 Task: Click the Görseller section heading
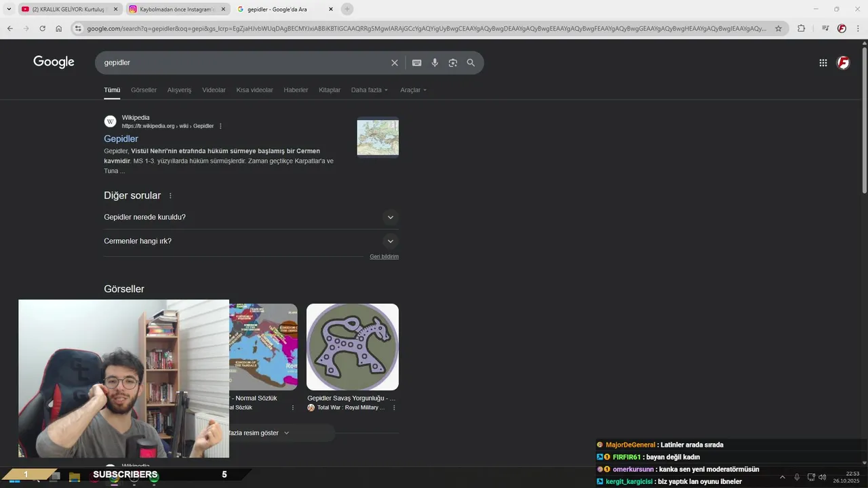point(124,289)
